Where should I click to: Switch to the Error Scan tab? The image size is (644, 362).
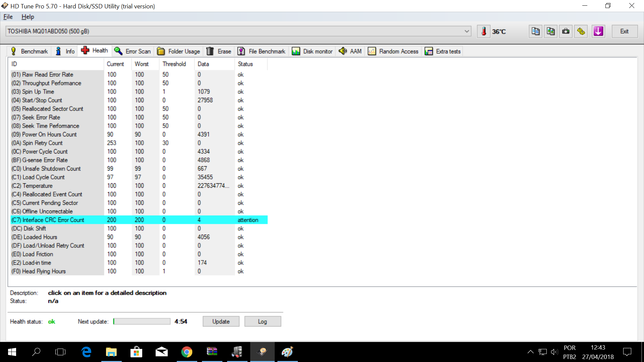[132, 51]
